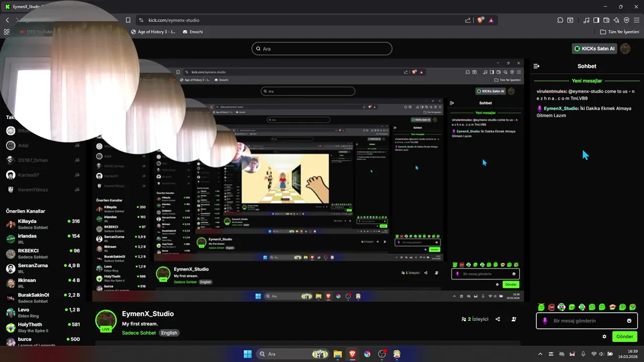Open OBS Studio from taskbar

[382, 354]
